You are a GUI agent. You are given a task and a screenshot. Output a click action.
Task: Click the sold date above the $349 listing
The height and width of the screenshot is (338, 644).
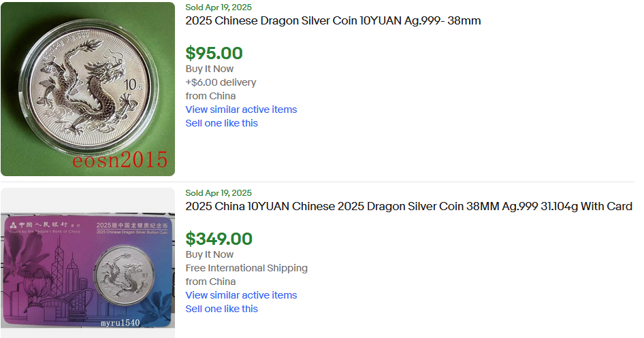(219, 193)
